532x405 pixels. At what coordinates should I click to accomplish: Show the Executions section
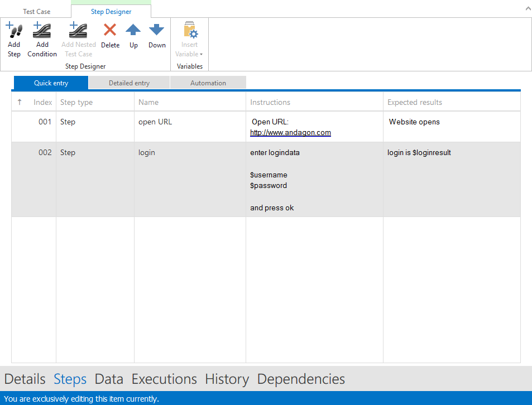click(x=164, y=379)
